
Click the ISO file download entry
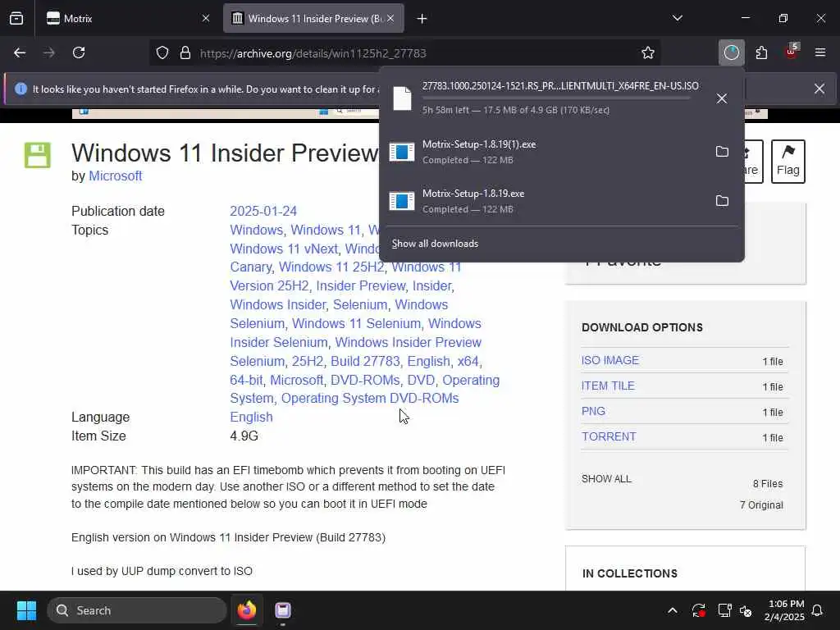546,98
